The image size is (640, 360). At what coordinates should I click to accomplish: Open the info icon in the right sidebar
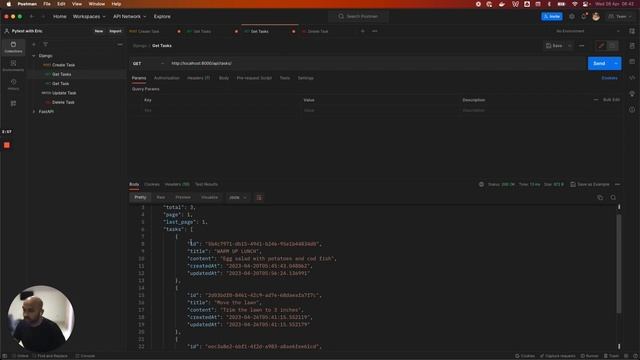(x=632, y=109)
